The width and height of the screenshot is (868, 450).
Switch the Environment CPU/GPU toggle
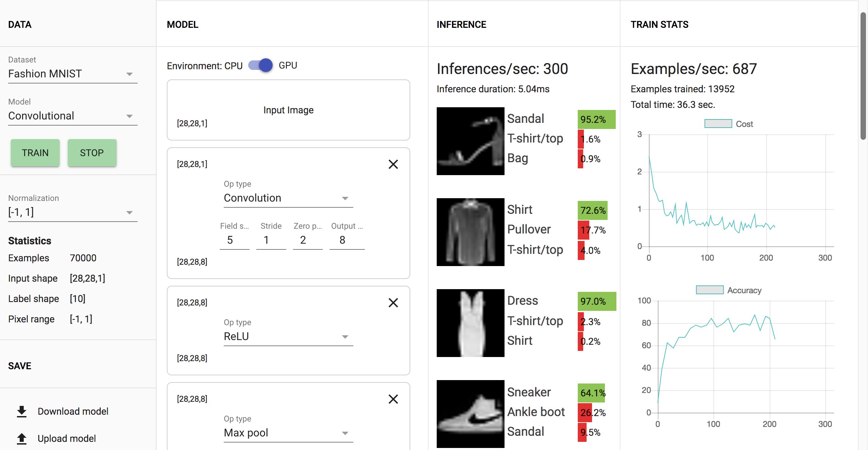coord(260,65)
